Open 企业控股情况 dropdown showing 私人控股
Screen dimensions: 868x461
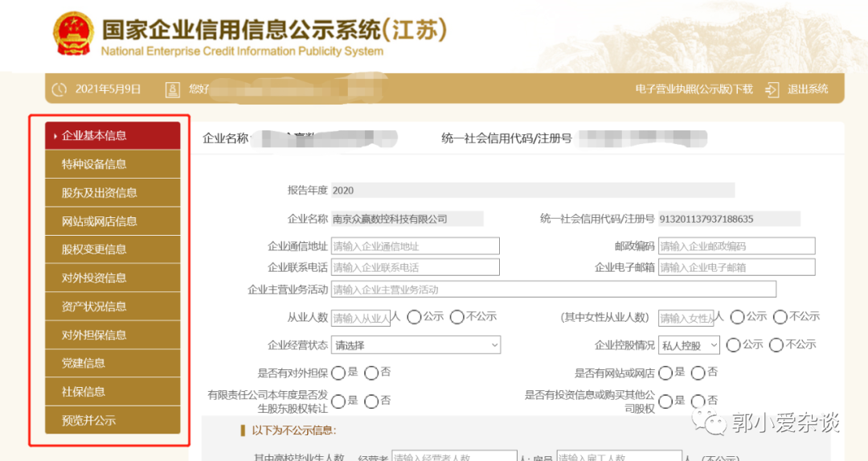(690, 345)
